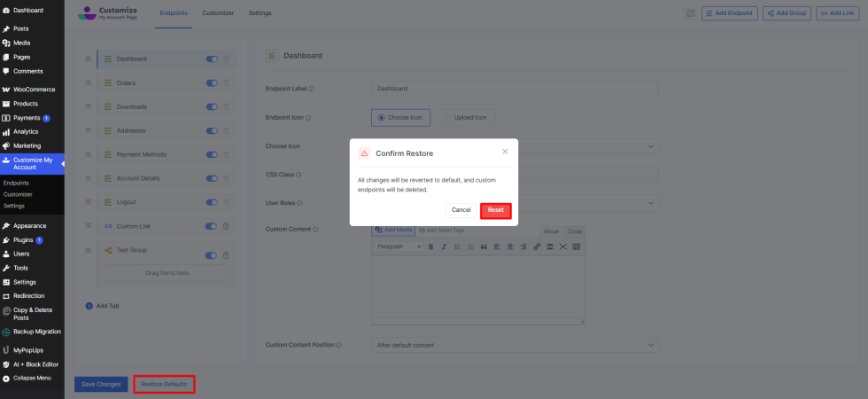Click the Blockquote icon in editor
This screenshot has height=399, width=868.
[x=484, y=246]
